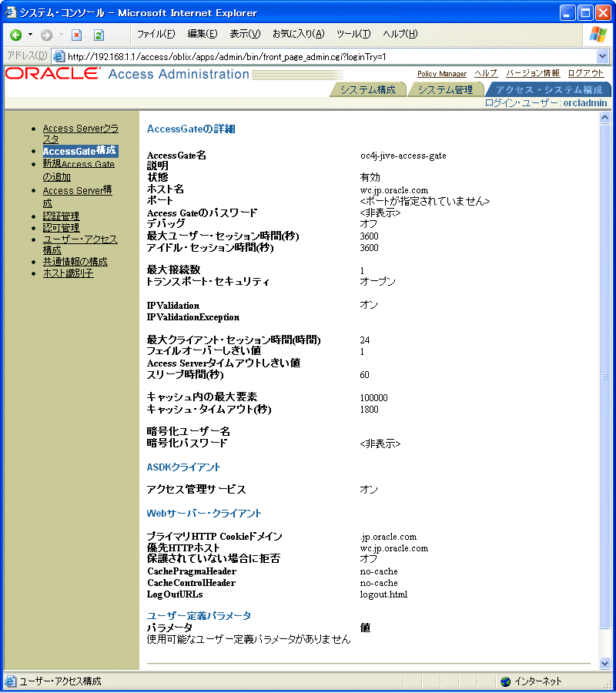Click the 有効 status value
The width and height of the screenshot is (616, 693).
click(x=370, y=177)
